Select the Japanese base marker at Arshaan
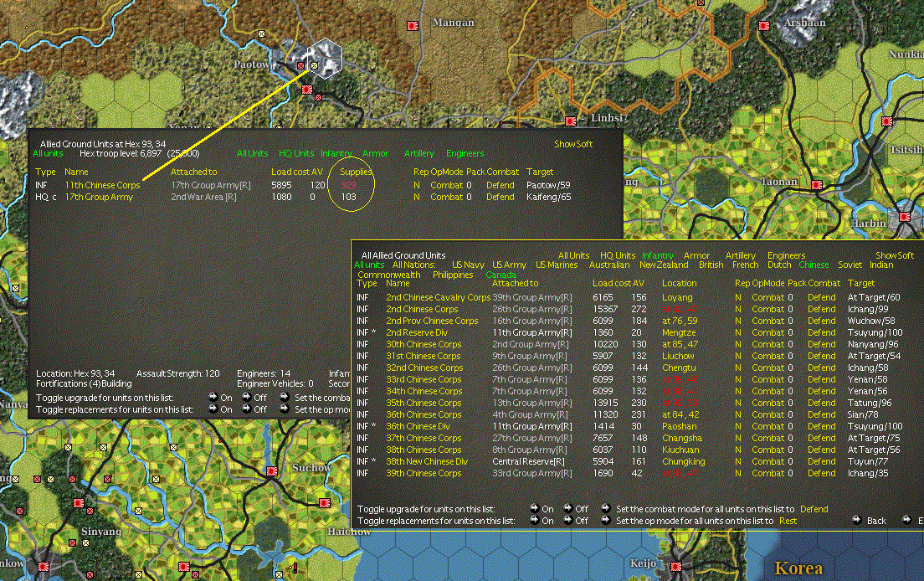The height and width of the screenshot is (581, 924). pos(763,26)
